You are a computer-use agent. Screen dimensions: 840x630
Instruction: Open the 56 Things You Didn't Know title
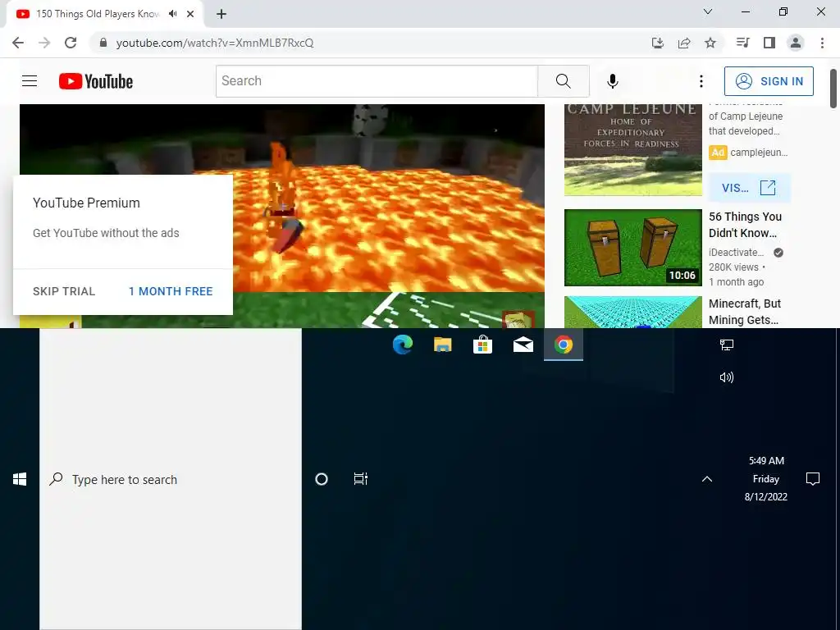pyautogui.click(x=745, y=225)
